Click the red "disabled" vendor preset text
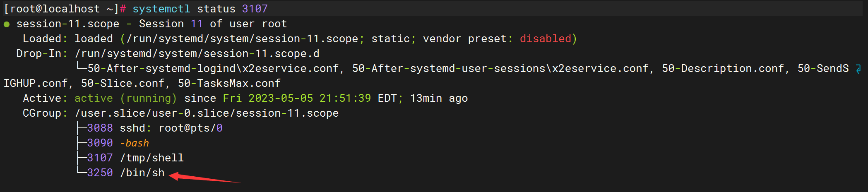868x192 pixels. (x=545, y=38)
